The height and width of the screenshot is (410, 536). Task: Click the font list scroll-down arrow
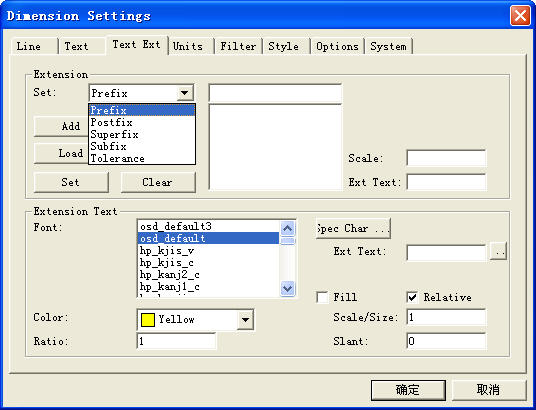tap(287, 288)
